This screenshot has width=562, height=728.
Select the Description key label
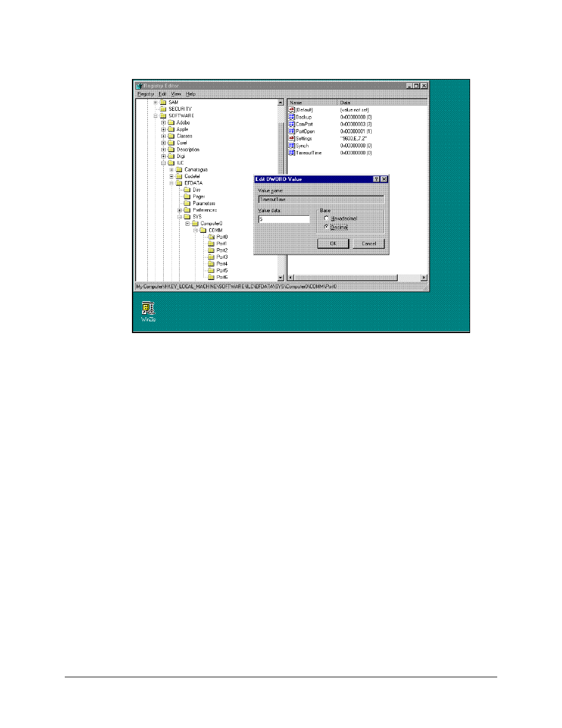click(x=188, y=150)
